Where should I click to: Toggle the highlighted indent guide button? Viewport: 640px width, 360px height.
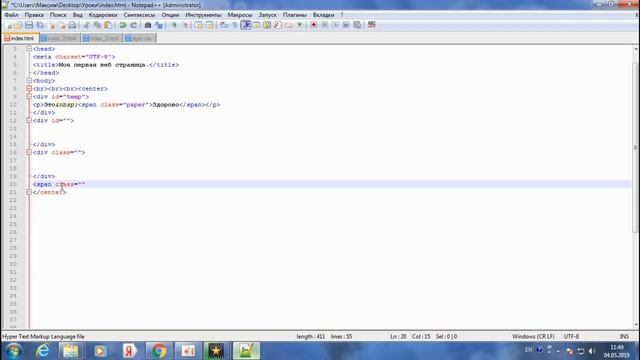click(x=246, y=25)
